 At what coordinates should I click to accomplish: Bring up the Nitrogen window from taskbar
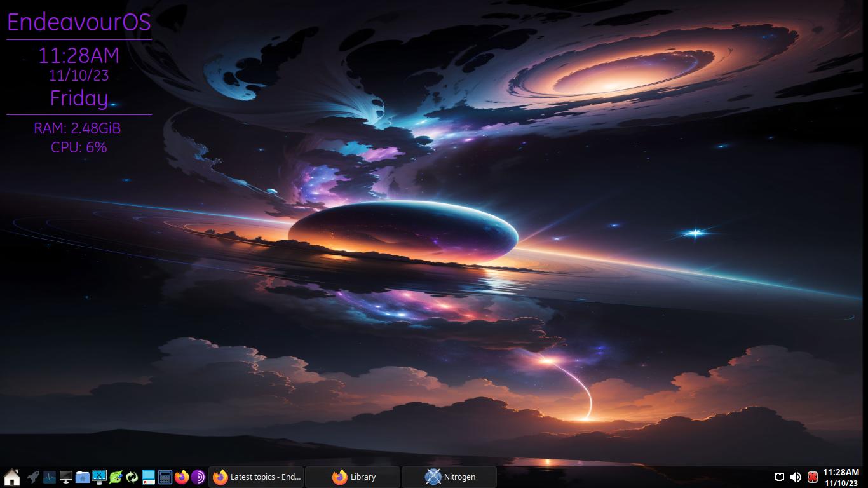(450, 477)
